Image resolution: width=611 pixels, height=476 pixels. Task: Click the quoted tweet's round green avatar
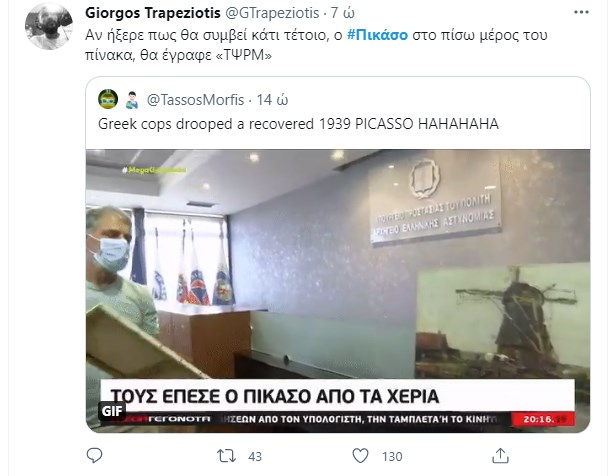pyautogui.click(x=108, y=99)
